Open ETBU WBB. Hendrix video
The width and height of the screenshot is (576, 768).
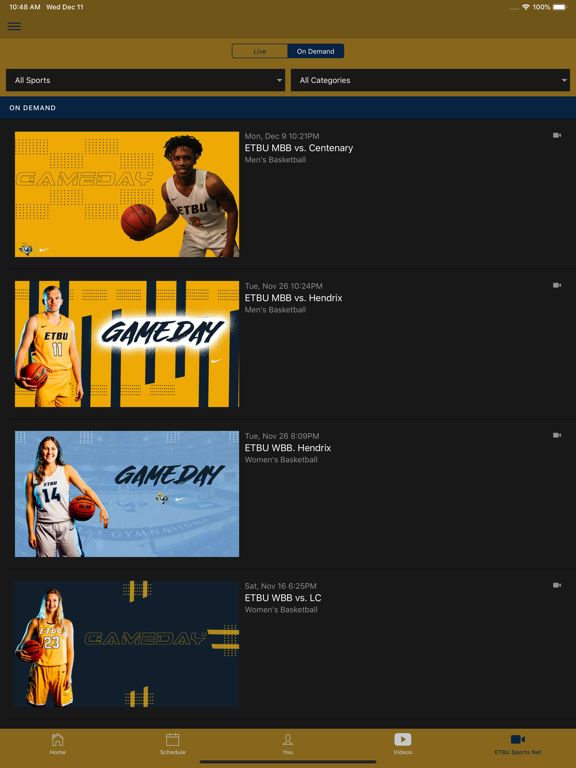(x=288, y=448)
